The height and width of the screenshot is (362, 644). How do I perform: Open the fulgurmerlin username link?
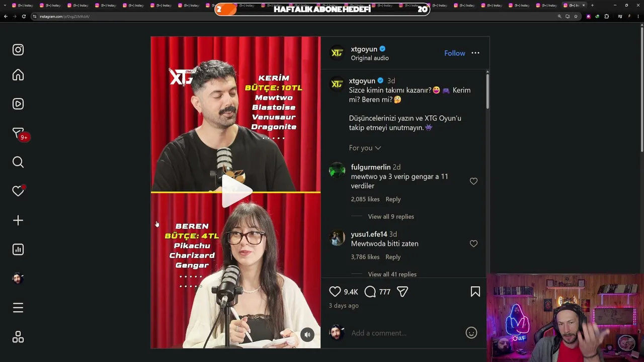click(371, 167)
